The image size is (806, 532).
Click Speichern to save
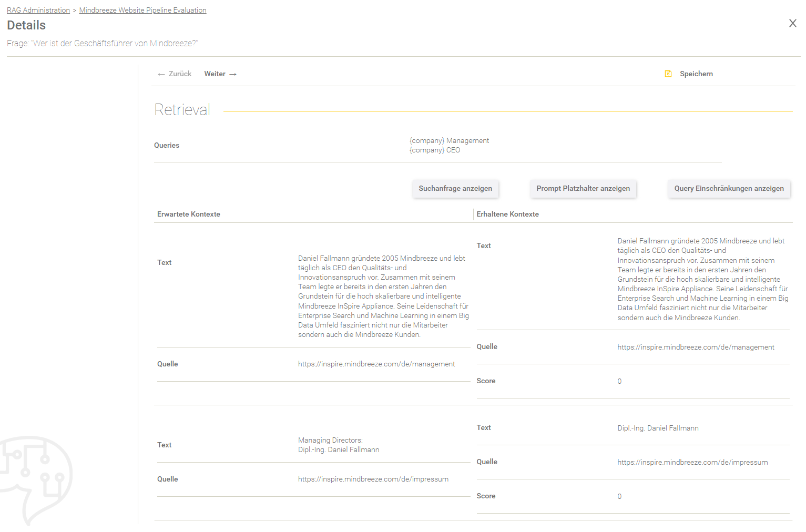pos(696,74)
